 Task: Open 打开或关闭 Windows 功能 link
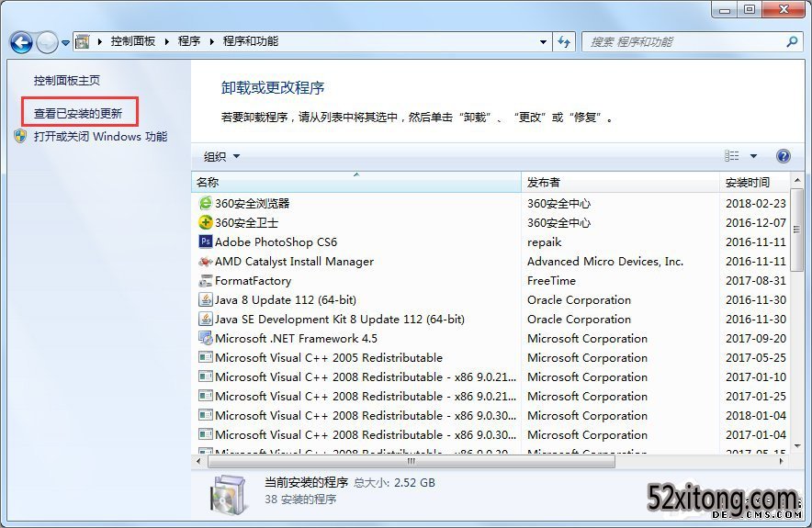[100, 137]
